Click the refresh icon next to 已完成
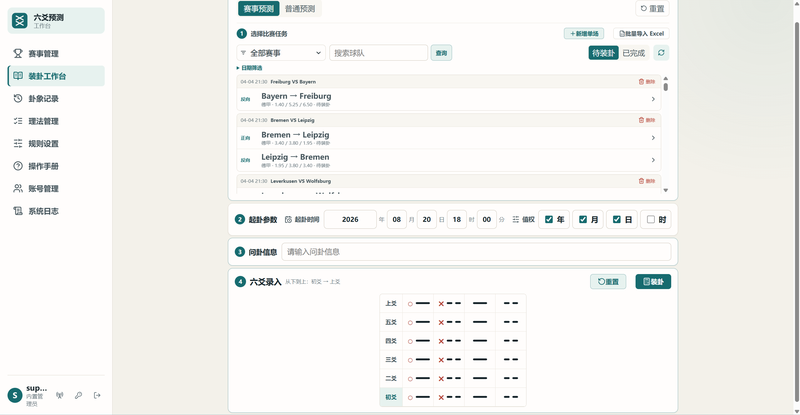Viewport: 800px width, 415px height. [661, 53]
